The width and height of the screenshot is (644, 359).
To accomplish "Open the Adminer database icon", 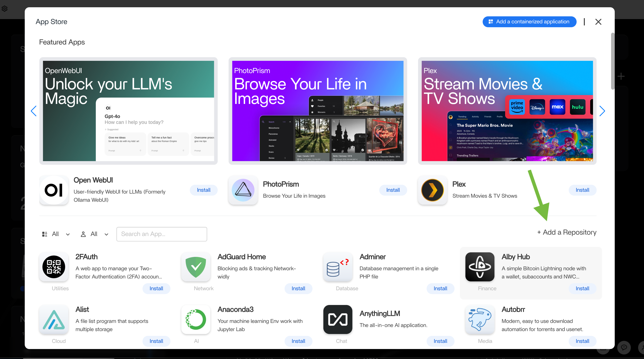I will 338,267.
